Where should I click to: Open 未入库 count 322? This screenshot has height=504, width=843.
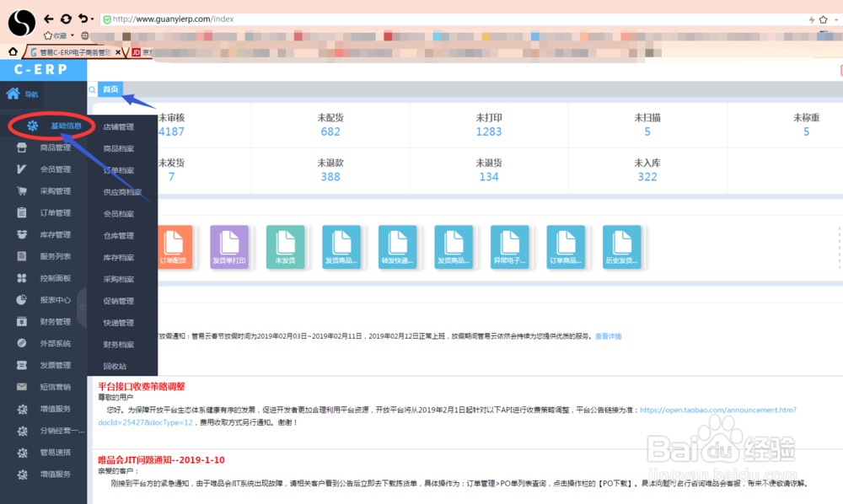click(x=647, y=177)
